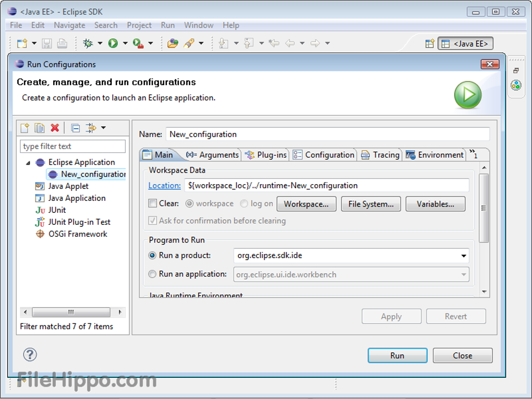The height and width of the screenshot is (399, 532).
Task: Click the Name text field
Action: click(x=328, y=134)
